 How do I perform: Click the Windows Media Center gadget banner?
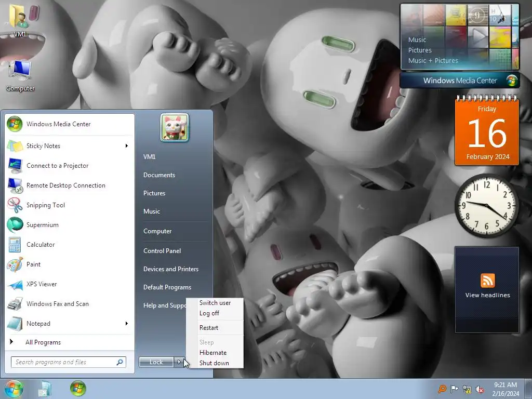click(x=460, y=81)
